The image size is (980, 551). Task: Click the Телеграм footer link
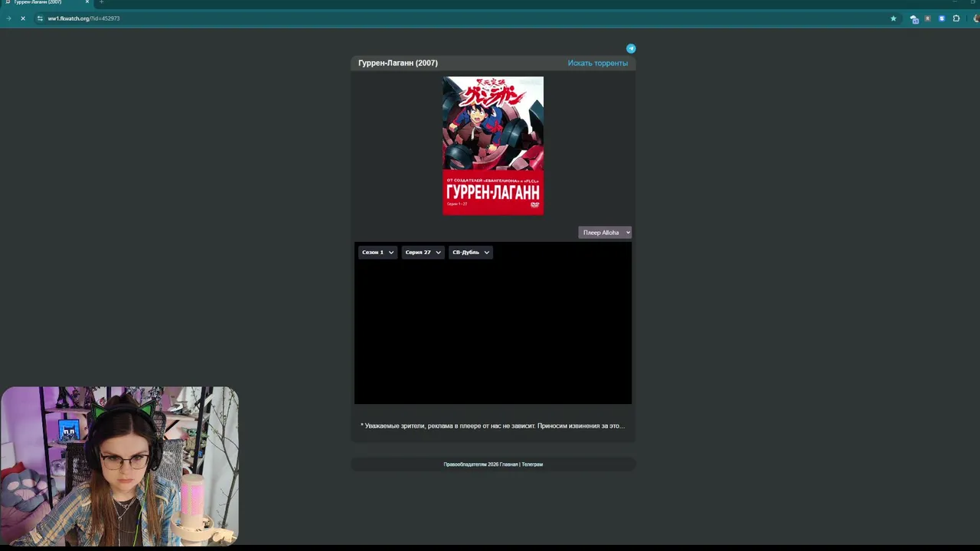click(532, 465)
